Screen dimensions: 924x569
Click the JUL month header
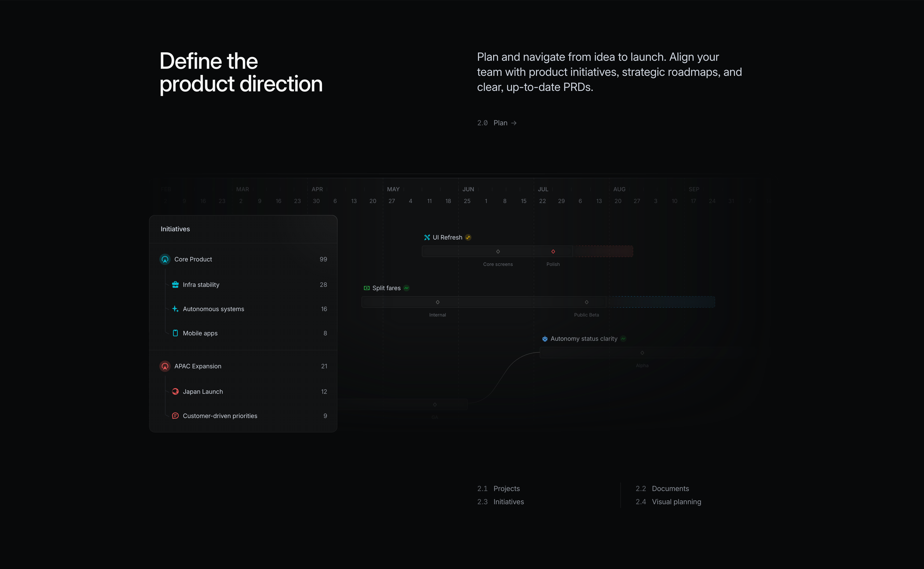543,189
